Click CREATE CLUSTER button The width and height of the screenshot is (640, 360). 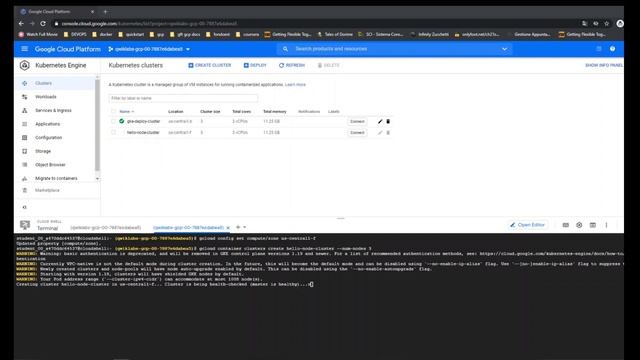(209, 65)
